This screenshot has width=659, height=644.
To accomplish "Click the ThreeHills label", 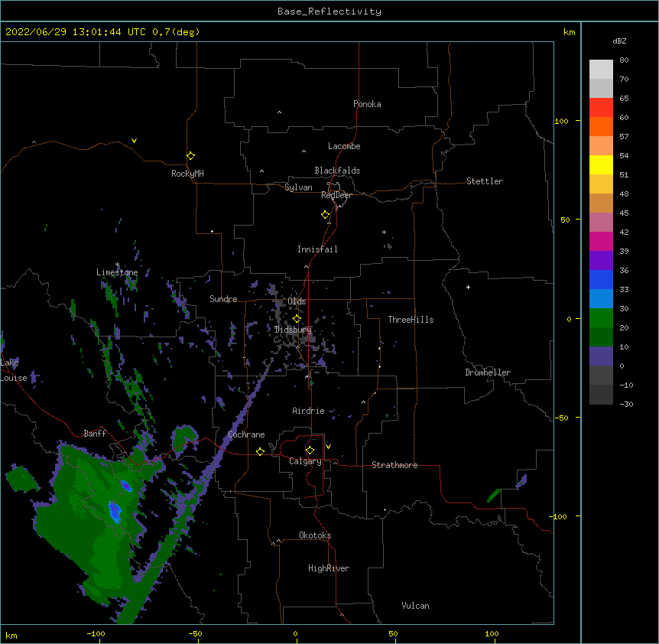I will (x=411, y=320).
